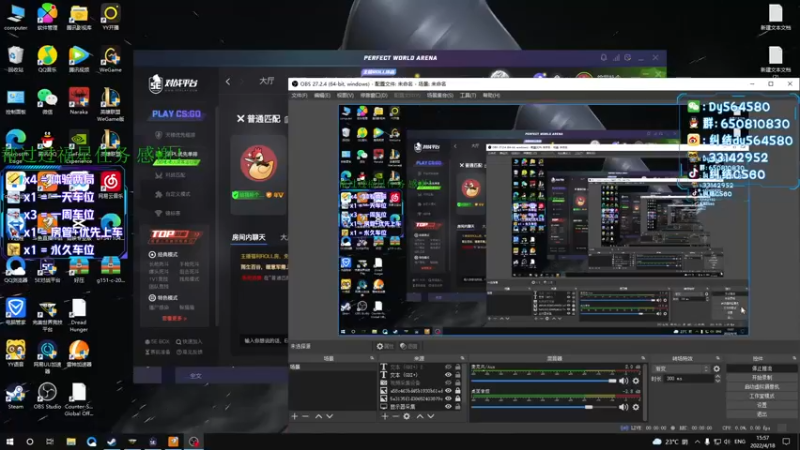Move source down with the arrow

(x=431, y=416)
